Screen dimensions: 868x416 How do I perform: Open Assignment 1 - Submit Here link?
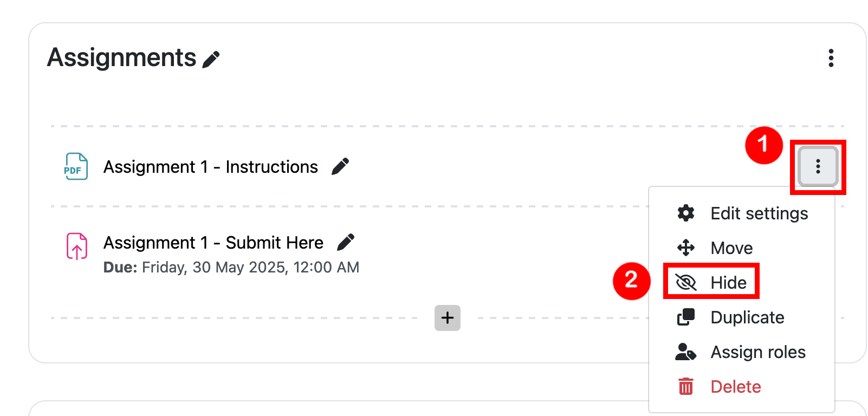pos(213,243)
